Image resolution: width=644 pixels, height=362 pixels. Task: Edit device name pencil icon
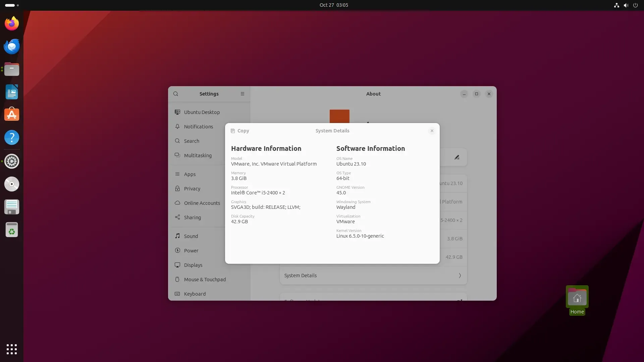point(457,157)
